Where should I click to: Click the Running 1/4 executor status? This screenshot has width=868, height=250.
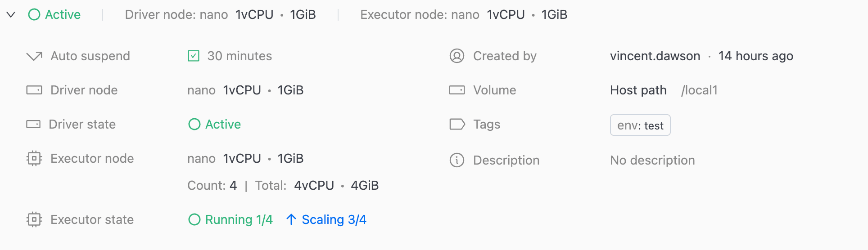(x=239, y=219)
